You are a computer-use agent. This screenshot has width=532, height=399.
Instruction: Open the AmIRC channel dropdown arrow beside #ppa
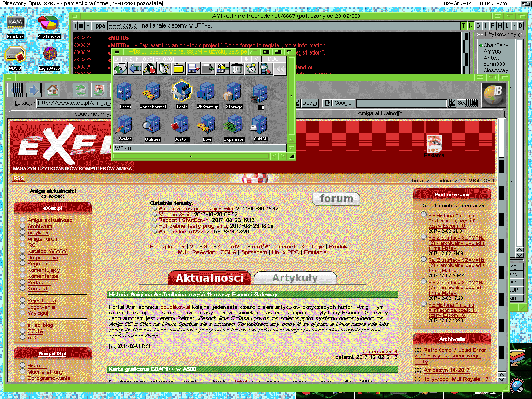pos(88,26)
